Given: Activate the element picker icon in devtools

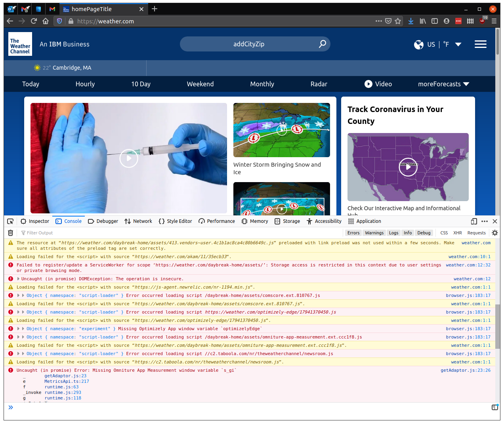Looking at the screenshot, I should pyautogui.click(x=10, y=221).
